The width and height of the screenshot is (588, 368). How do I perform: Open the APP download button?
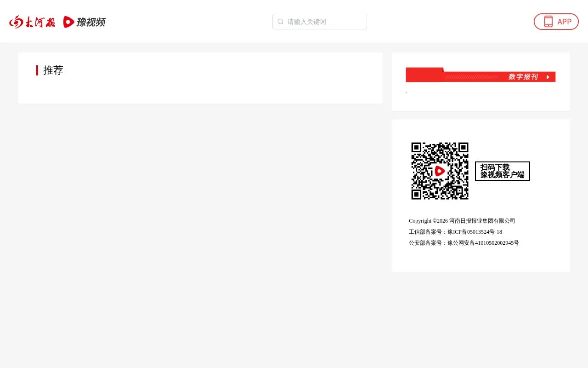coord(556,22)
